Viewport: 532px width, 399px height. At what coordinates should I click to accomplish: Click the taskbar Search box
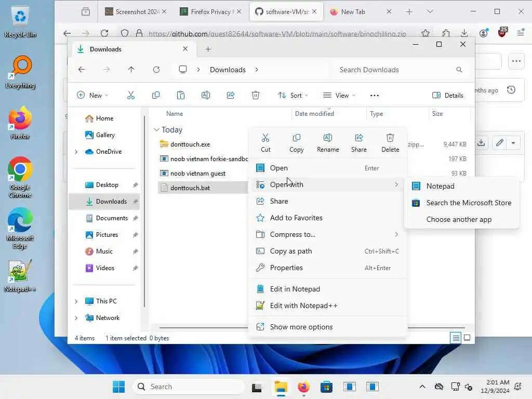tap(189, 387)
